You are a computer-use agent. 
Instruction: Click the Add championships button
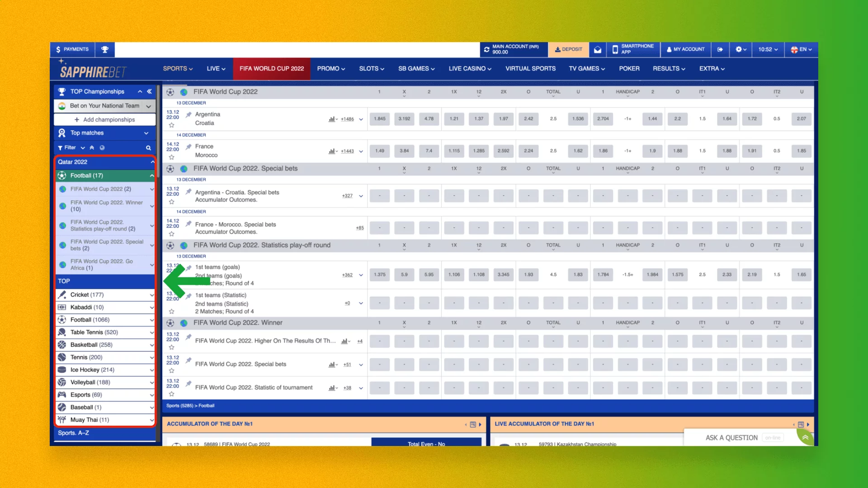pyautogui.click(x=104, y=119)
